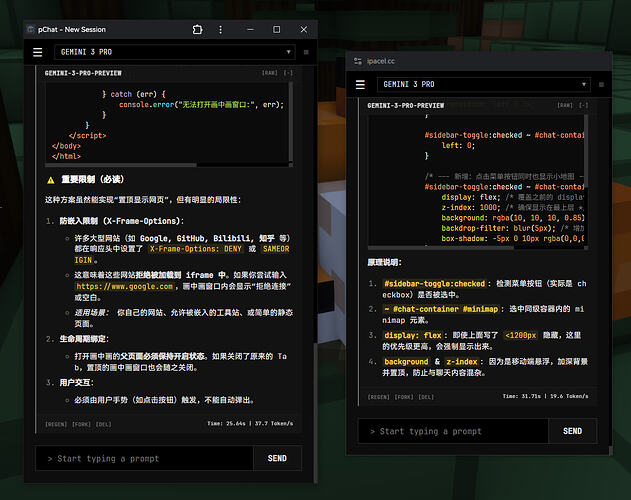Click small square icon beside left model selector
This screenshot has width=631, height=500.
(306, 52)
